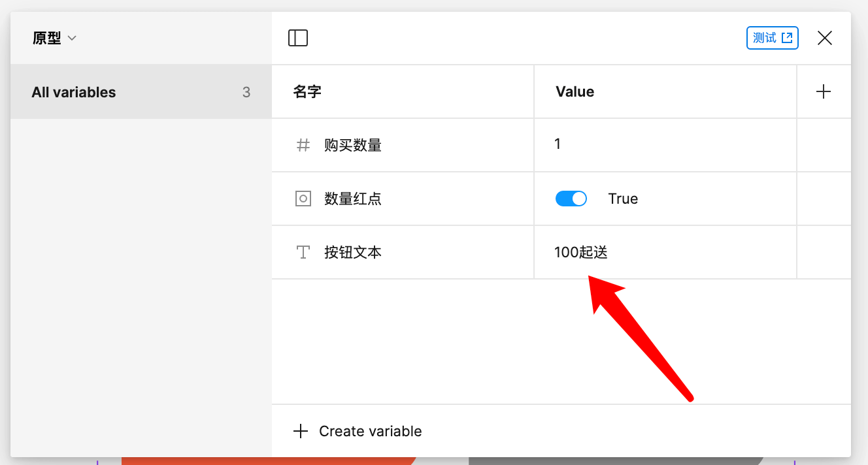The width and height of the screenshot is (868, 465).
Task: Open the 原型 collection dropdown
Action: 55,39
